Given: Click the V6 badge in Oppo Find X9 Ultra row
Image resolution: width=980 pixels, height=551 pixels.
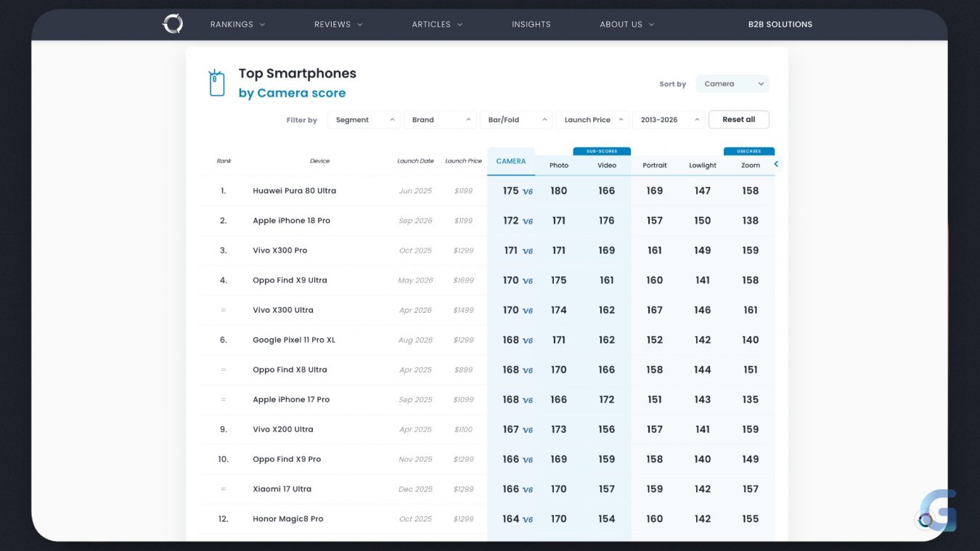Looking at the screenshot, I should [x=528, y=281].
